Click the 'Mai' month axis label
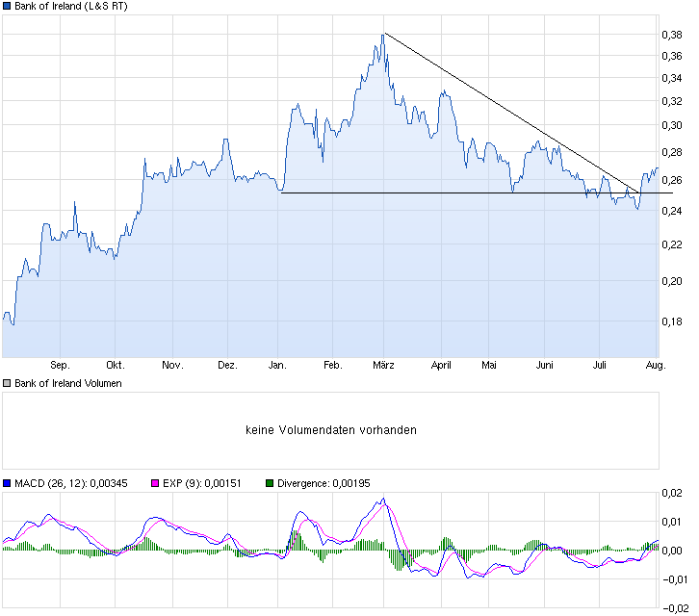Image resolution: width=699 pixels, height=616 pixels. tap(489, 366)
